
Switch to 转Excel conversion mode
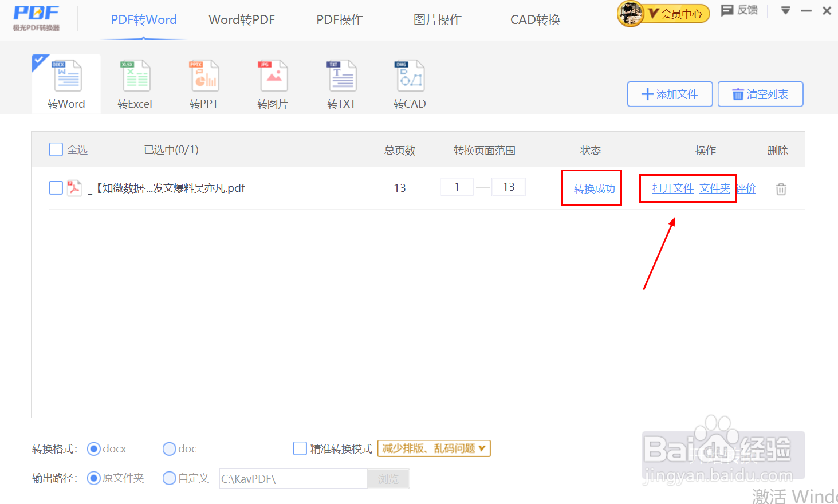[135, 83]
